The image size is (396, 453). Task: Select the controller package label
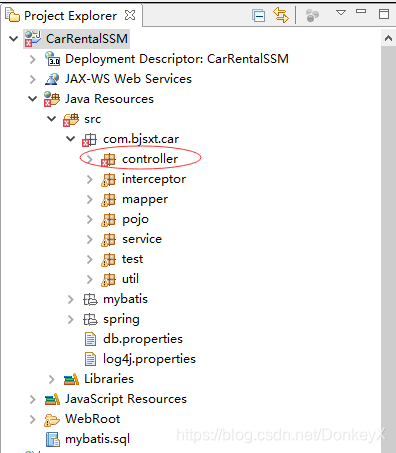[150, 159]
